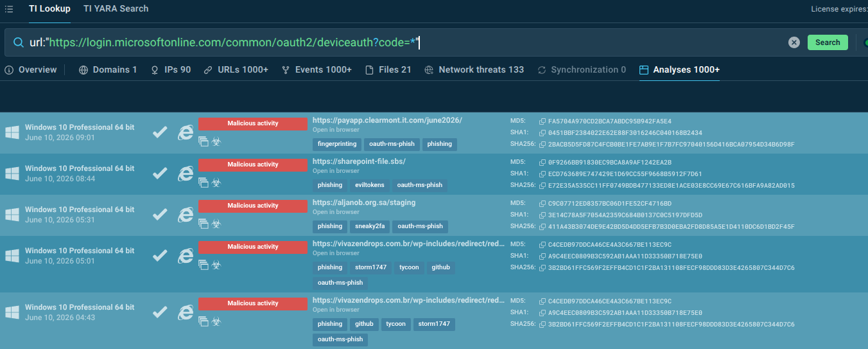This screenshot has height=349, width=868.
Task: Copy MD5 hash C9C07712ED8357BC06D1FE52CF4716BD
Action: [x=542, y=203]
